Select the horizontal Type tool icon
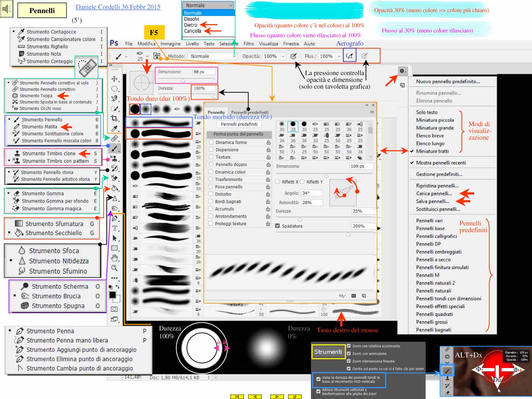 (115, 228)
